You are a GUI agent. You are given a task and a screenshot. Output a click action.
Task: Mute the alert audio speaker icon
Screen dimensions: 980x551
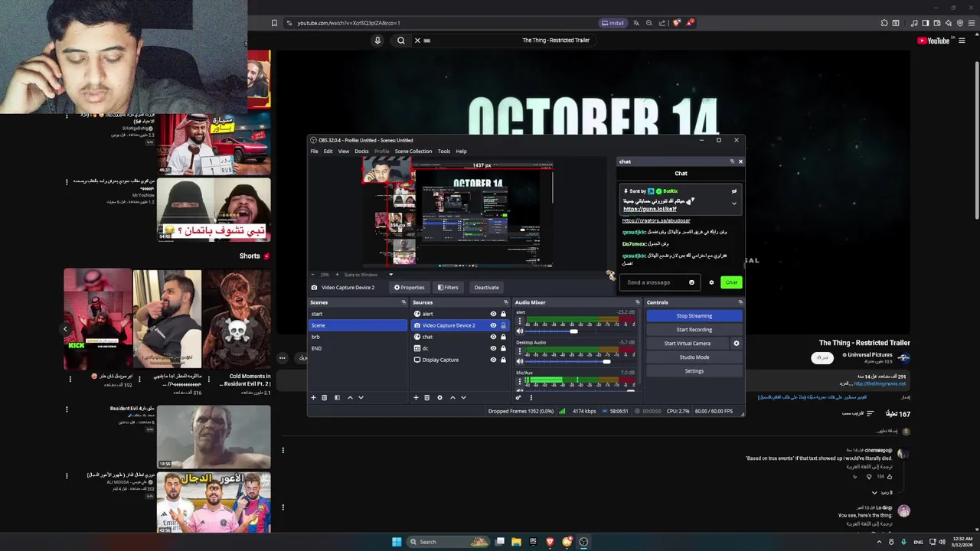tap(520, 331)
